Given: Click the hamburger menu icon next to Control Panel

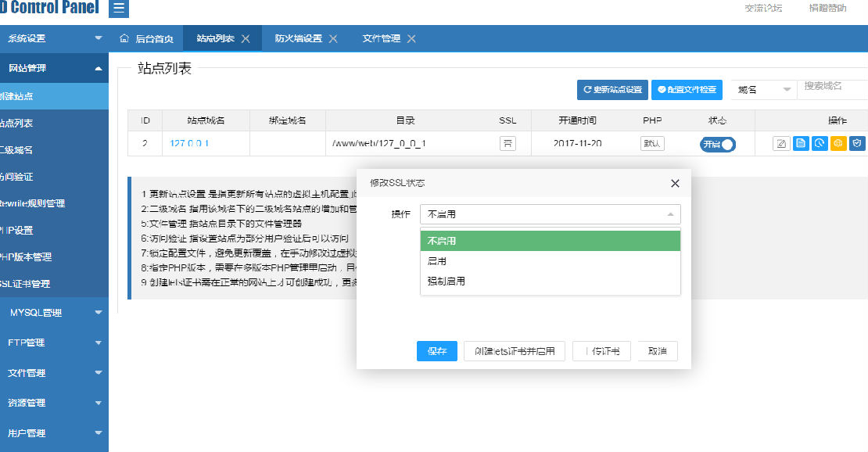Looking at the screenshot, I should 117,9.
